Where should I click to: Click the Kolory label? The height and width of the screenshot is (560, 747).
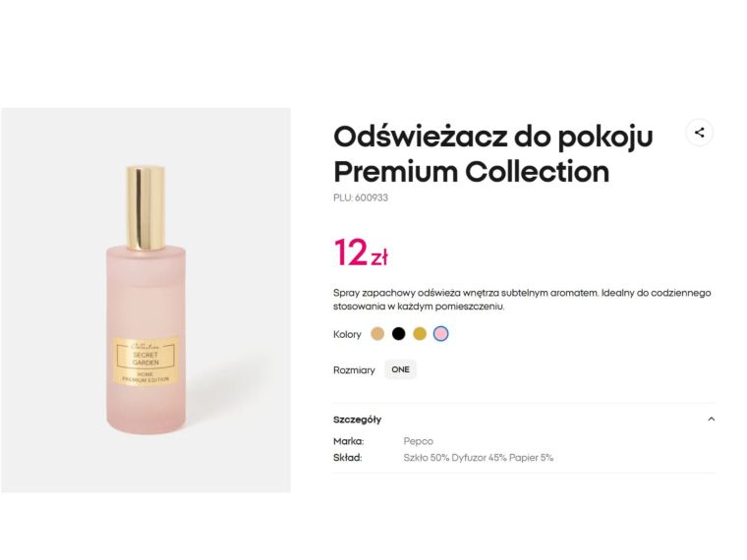point(347,334)
